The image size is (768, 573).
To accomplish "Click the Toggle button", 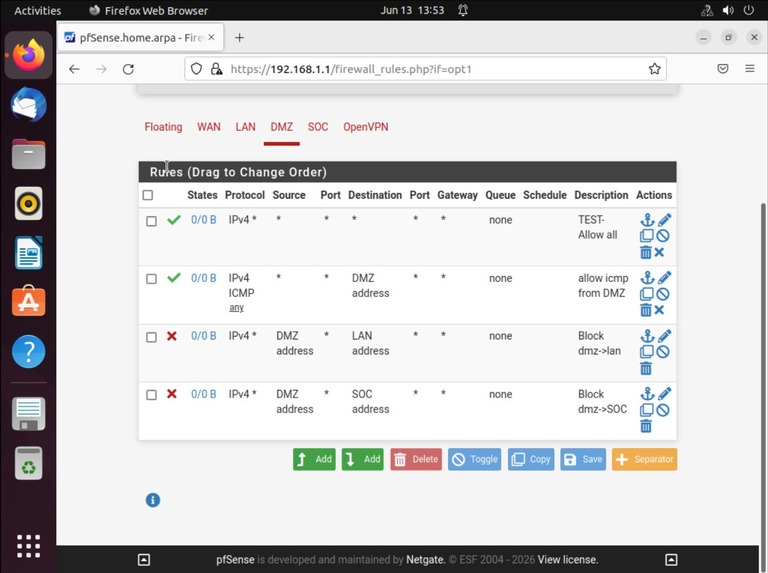I will tap(475, 459).
